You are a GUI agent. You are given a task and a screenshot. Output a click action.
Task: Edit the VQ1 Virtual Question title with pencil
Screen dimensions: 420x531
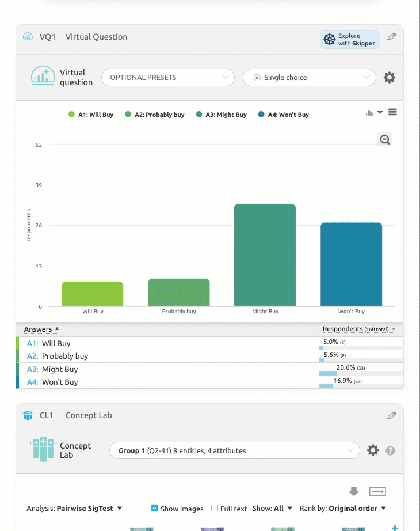[x=392, y=37]
